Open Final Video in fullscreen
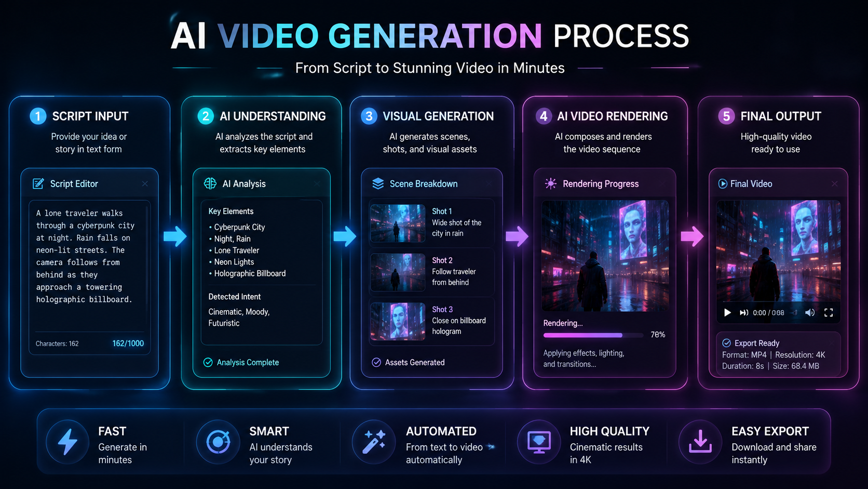This screenshot has height=489, width=868. pyautogui.click(x=829, y=312)
